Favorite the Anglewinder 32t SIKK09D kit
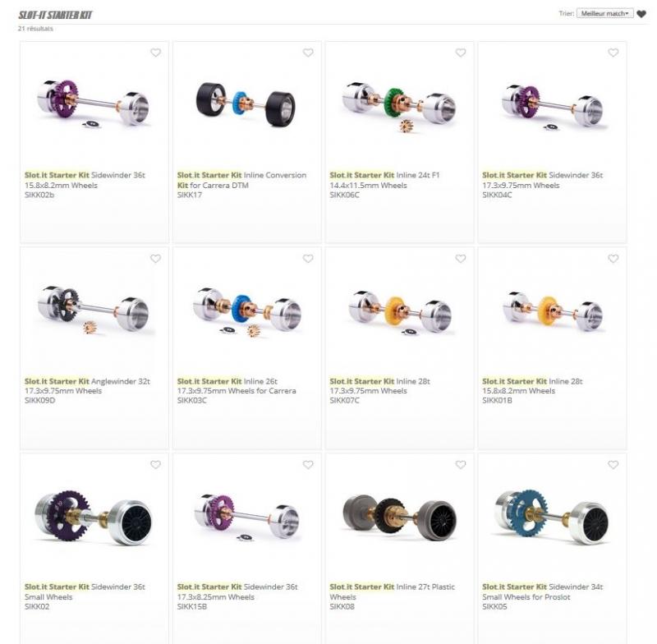Viewport: 657px width, 644px height. tap(155, 259)
